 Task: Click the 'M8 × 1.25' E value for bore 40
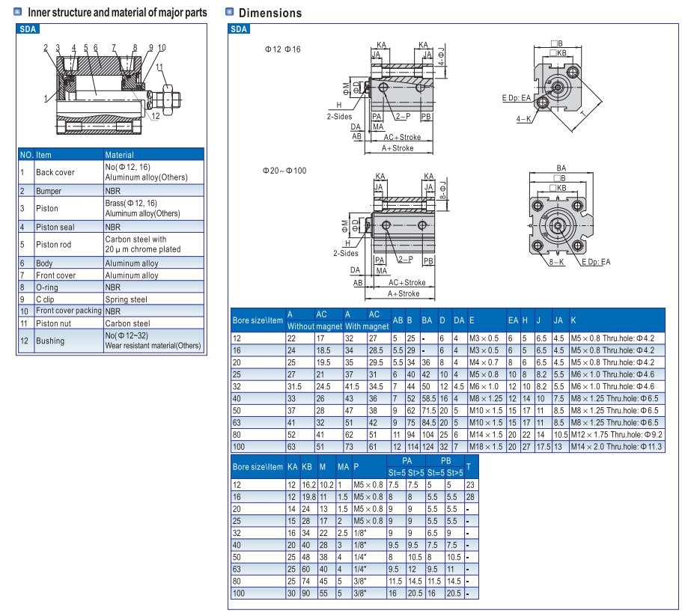coord(487,398)
